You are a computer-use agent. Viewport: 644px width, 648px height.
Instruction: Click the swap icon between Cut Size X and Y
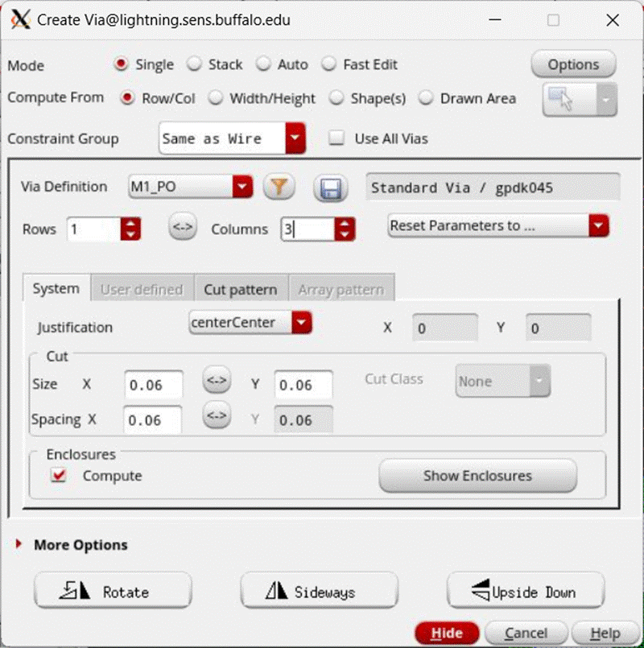click(x=216, y=379)
